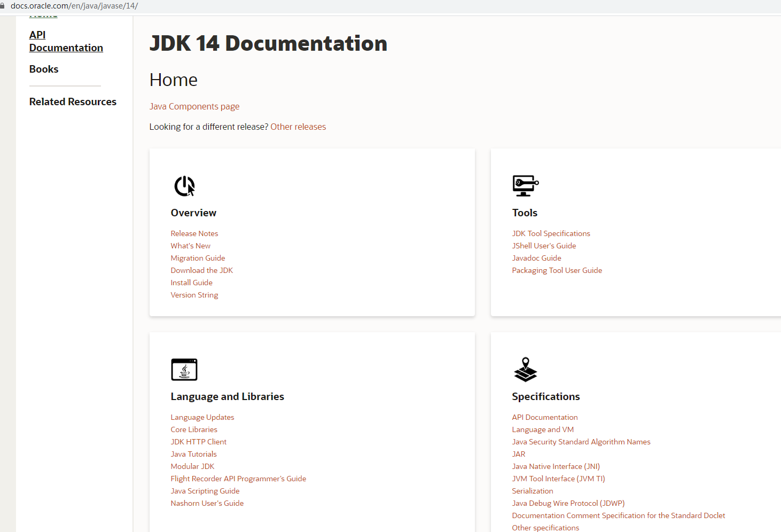This screenshot has height=532, width=781.
Task: Open JDK HTTP Client link
Action: [x=199, y=442]
